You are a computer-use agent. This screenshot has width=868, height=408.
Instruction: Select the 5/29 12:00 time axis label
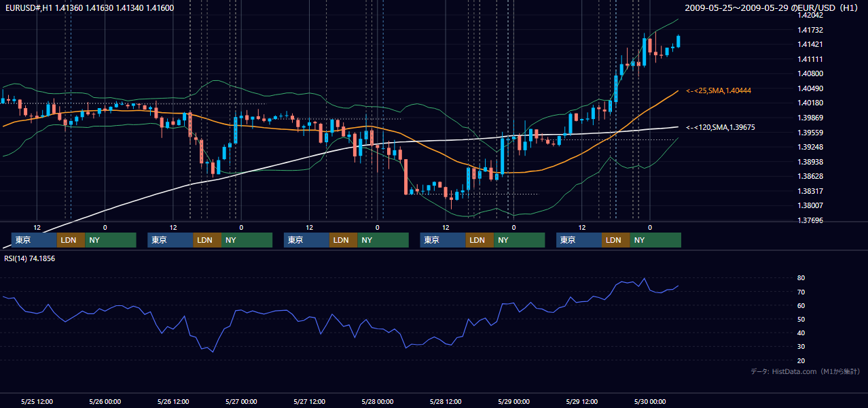pyautogui.click(x=582, y=402)
